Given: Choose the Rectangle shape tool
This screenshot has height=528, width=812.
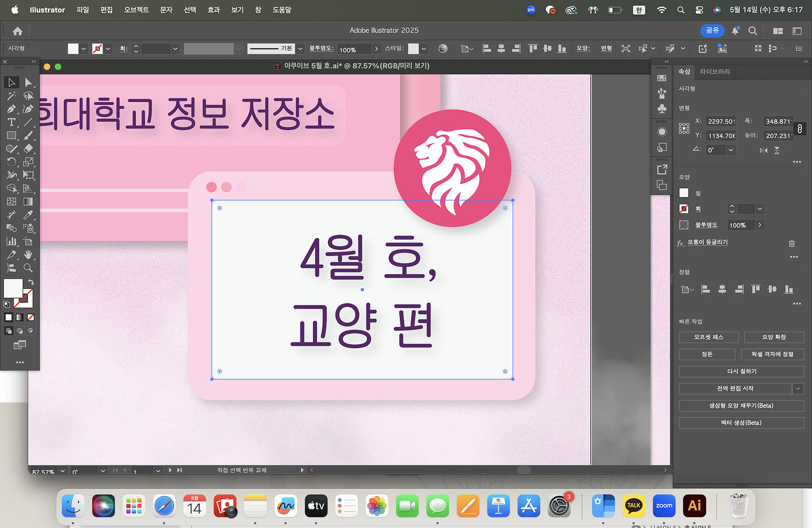Looking at the screenshot, I should click(11, 135).
